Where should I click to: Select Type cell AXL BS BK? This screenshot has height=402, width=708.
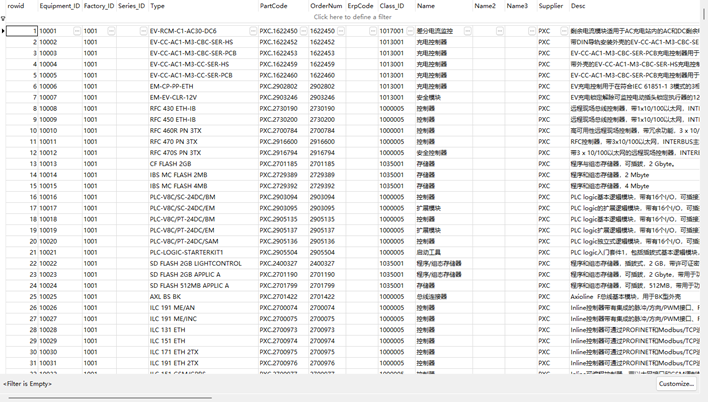(x=203, y=297)
